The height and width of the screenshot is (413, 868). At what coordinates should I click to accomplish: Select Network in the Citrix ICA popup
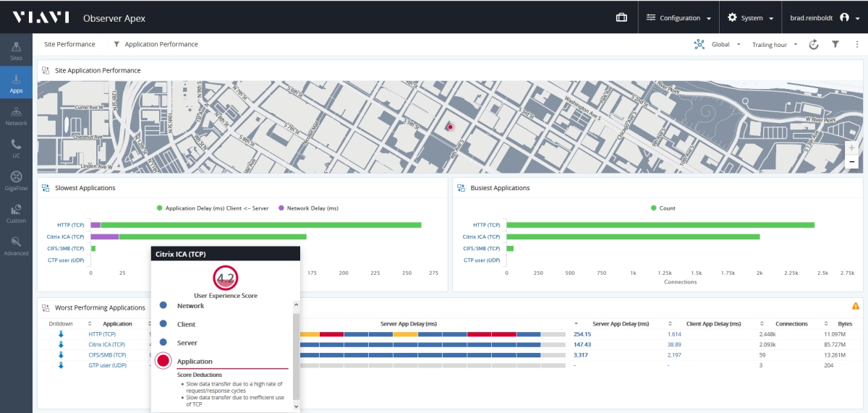coord(190,306)
